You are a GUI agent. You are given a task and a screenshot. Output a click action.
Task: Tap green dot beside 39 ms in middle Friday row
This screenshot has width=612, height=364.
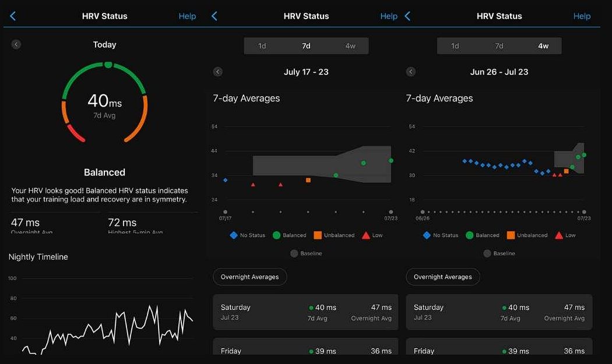coord(311,352)
